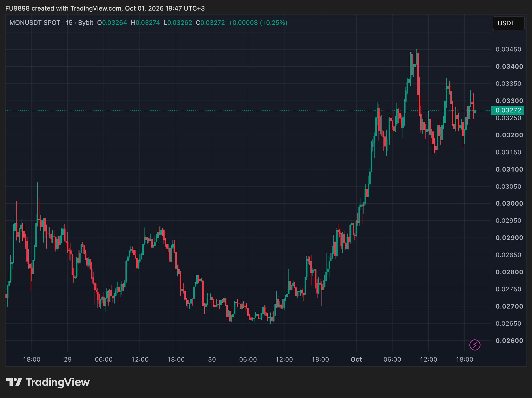Screen dimensions: 532x398
Task: Click the high value H0.03274
Action: pyautogui.click(x=145, y=23)
